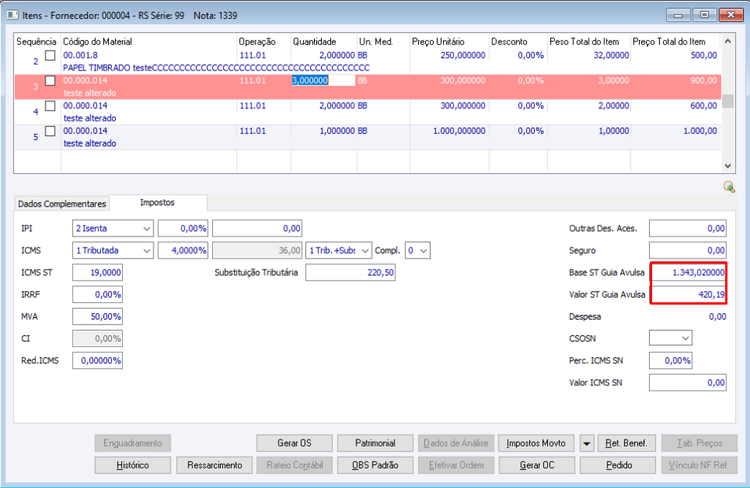750x488 pixels.
Task: Click the MVA percentage input field
Action: pos(98,317)
